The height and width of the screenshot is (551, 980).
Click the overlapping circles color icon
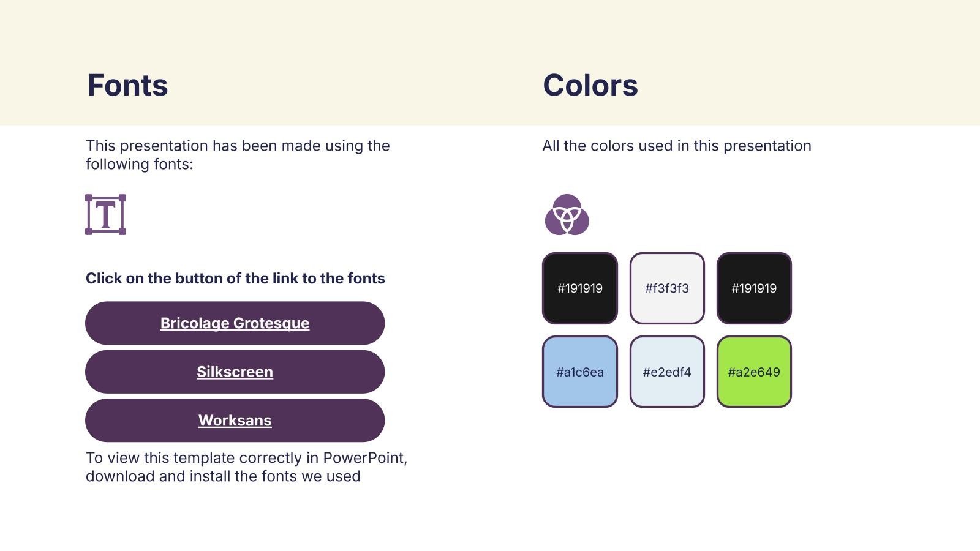pos(567,215)
